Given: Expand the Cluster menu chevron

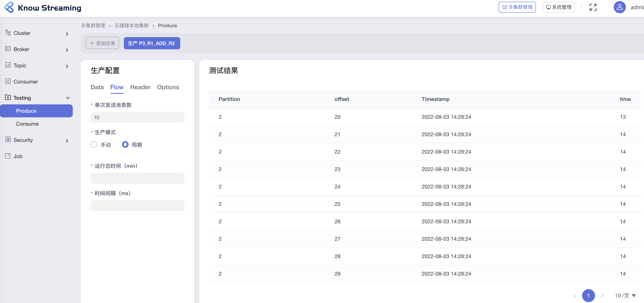Looking at the screenshot, I should (x=67, y=34).
